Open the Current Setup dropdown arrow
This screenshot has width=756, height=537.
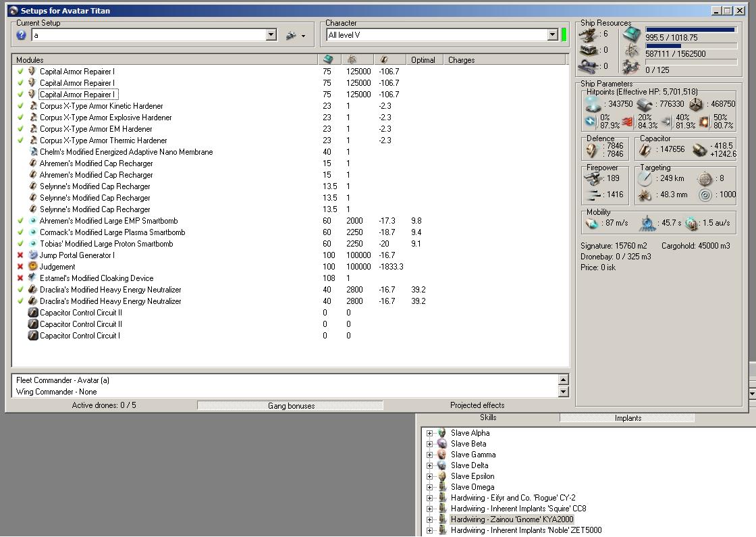(271, 34)
